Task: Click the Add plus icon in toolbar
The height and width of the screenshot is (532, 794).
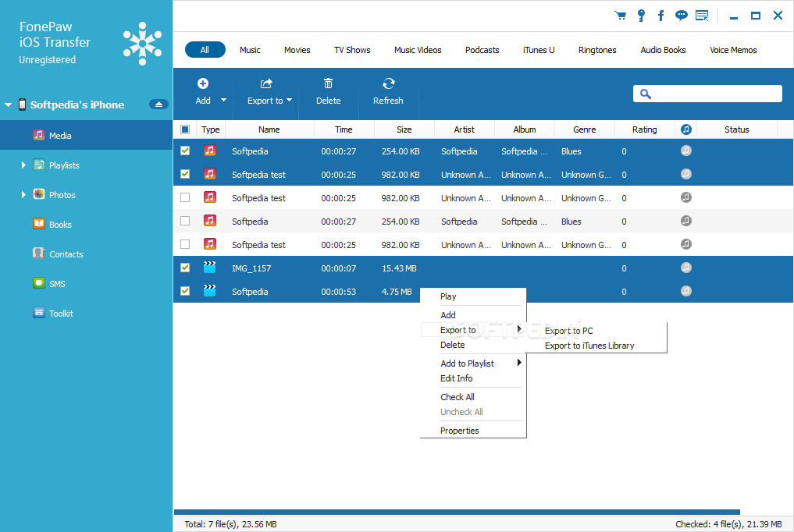Action: pos(203,83)
